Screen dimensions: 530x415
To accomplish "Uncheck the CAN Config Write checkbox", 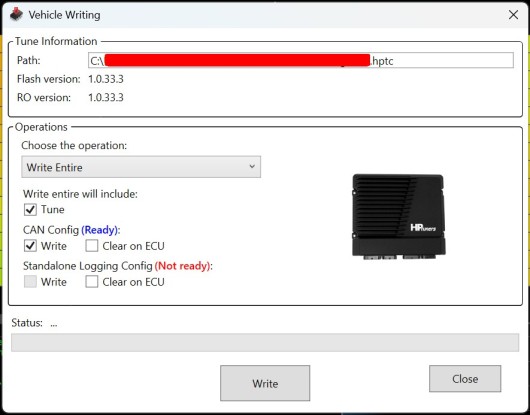I will 30,246.
